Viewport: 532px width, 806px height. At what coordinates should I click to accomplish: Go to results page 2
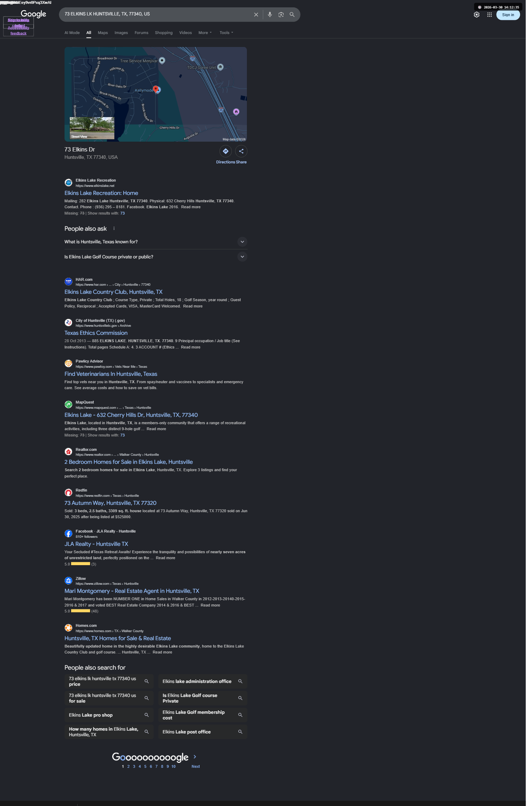point(128,766)
